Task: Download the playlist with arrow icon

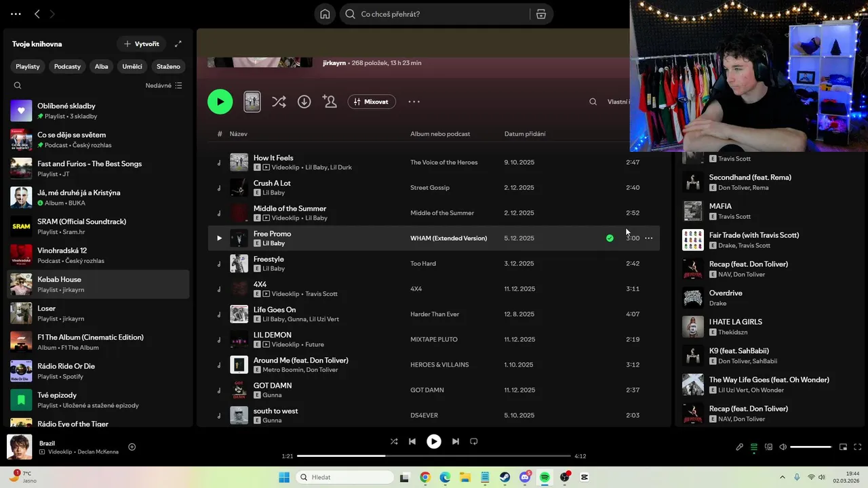Action: [304, 102]
